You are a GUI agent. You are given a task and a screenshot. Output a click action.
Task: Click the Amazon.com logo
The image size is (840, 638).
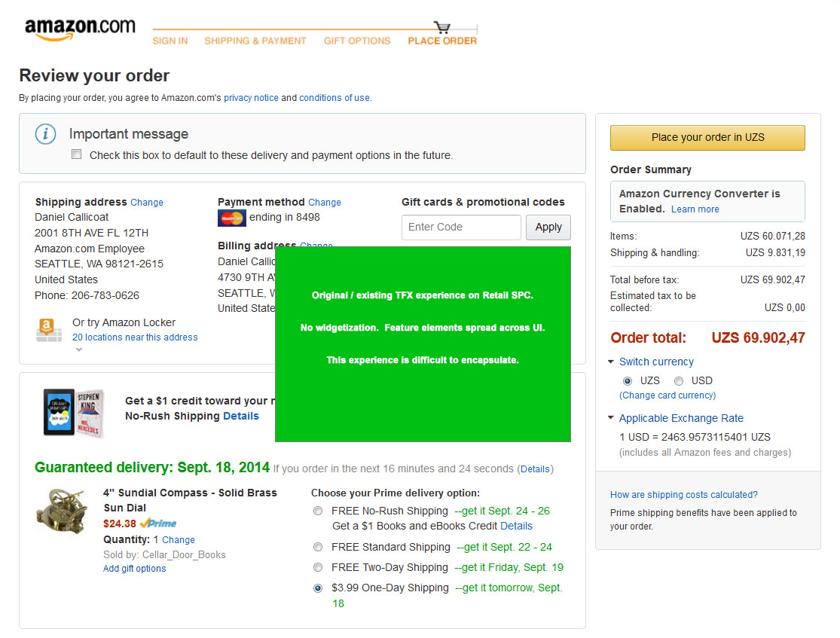point(80,29)
